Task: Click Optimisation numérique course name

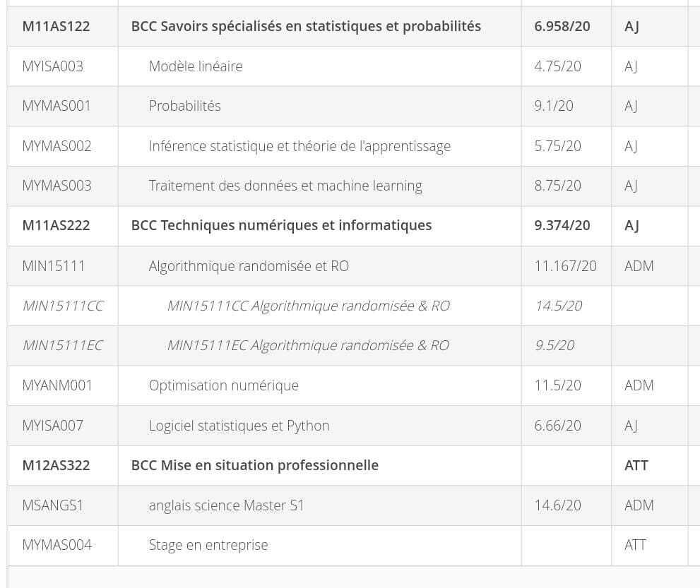Action: 224,385
